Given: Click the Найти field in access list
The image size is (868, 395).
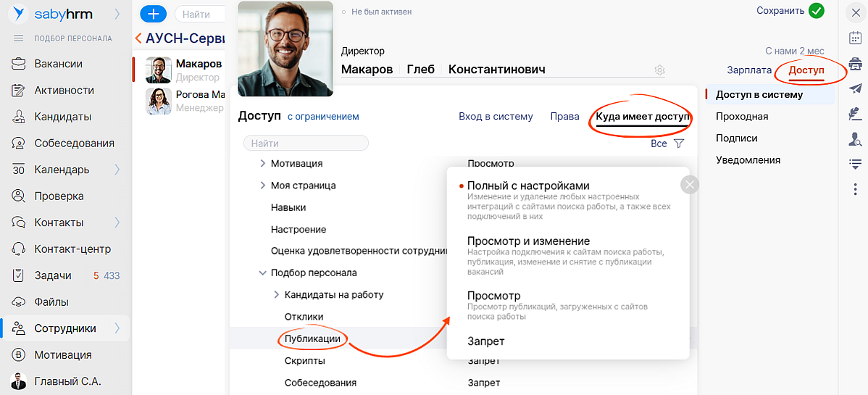Looking at the screenshot, I should point(306,144).
